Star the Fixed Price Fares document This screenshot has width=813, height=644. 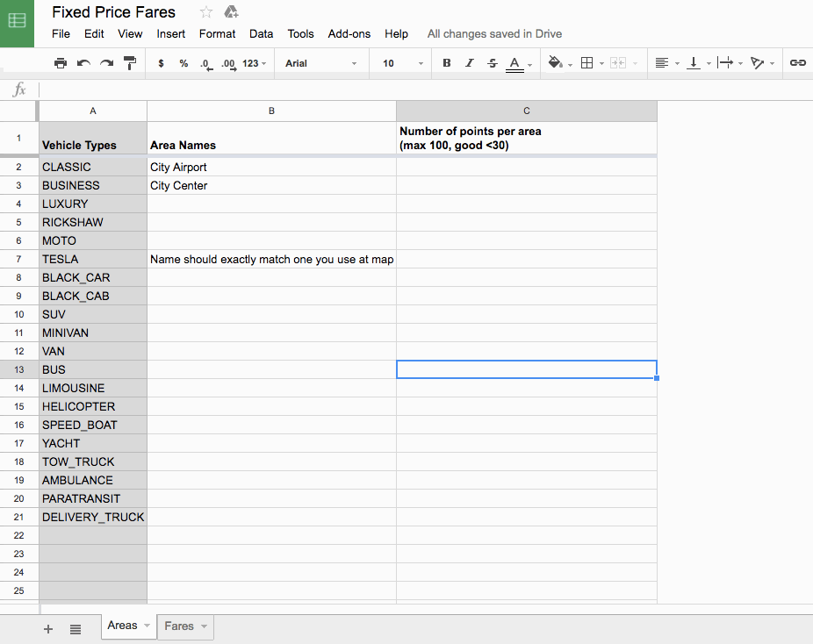pyautogui.click(x=205, y=12)
